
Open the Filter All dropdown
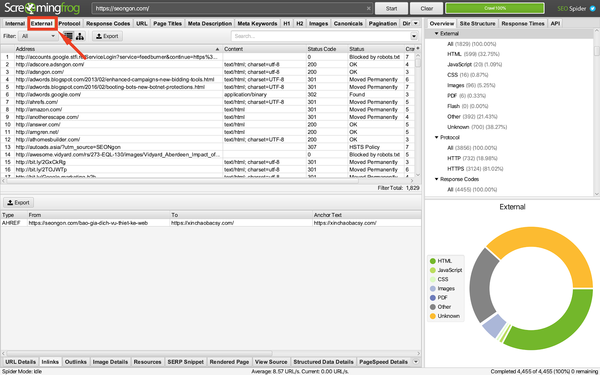[x=38, y=36]
